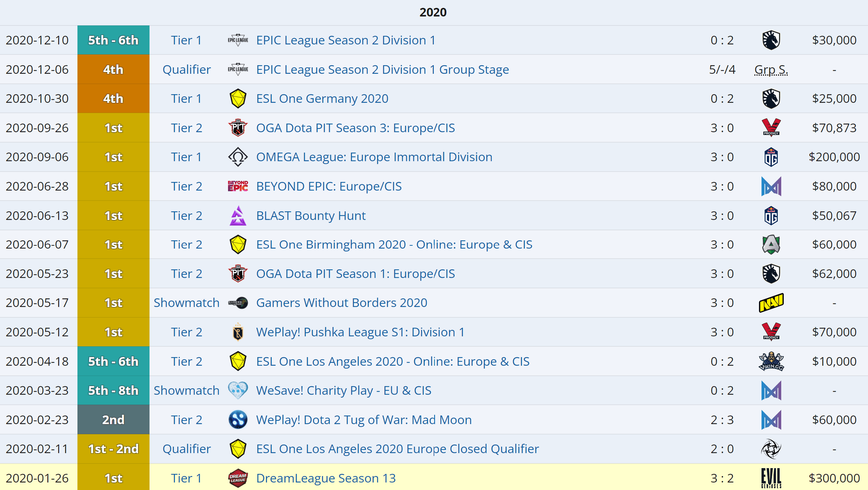Click the Vikin.gg logo in the ESL One Los Angeles row
Screen dimensions: 868x490
point(771,361)
